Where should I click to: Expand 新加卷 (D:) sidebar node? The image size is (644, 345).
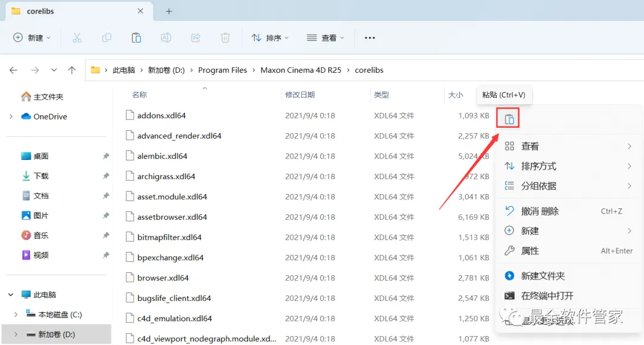(16, 334)
